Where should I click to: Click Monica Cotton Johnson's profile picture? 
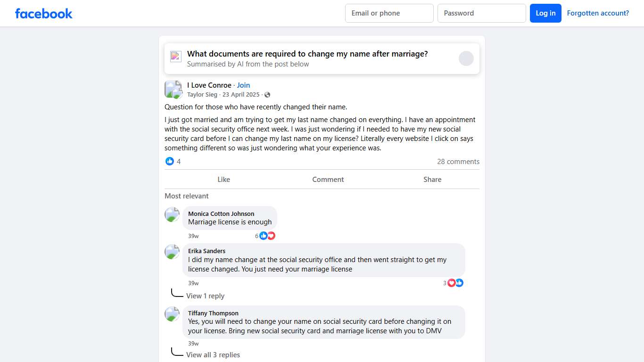(172, 214)
